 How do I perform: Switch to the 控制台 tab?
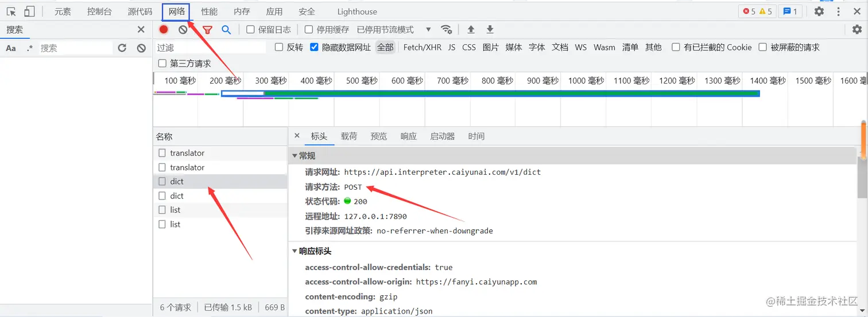pos(99,11)
